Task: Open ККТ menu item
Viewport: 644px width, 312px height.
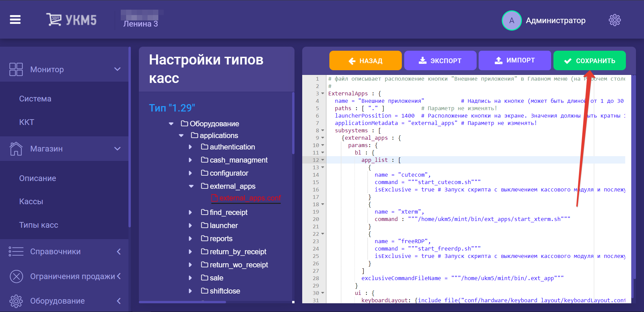Action: (x=26, y=122)
